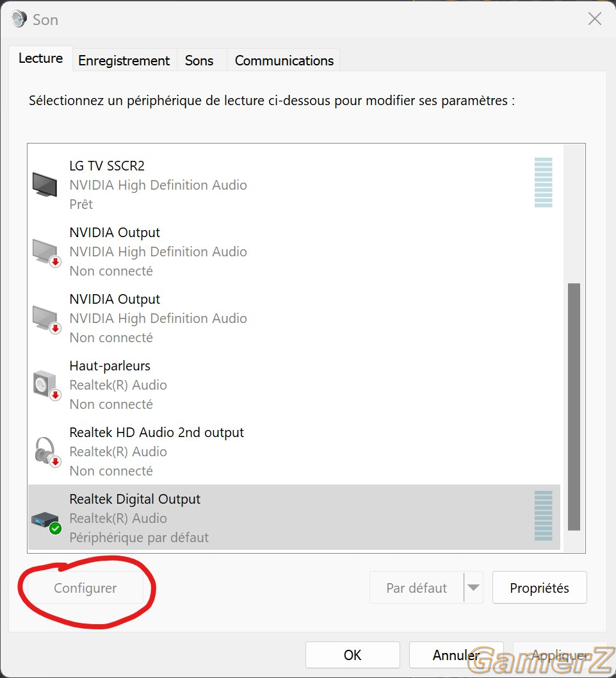Screen dimensions: 616x678
Task: Click the first NVIDIA Output monitor icon
Action: click(46, 252)
